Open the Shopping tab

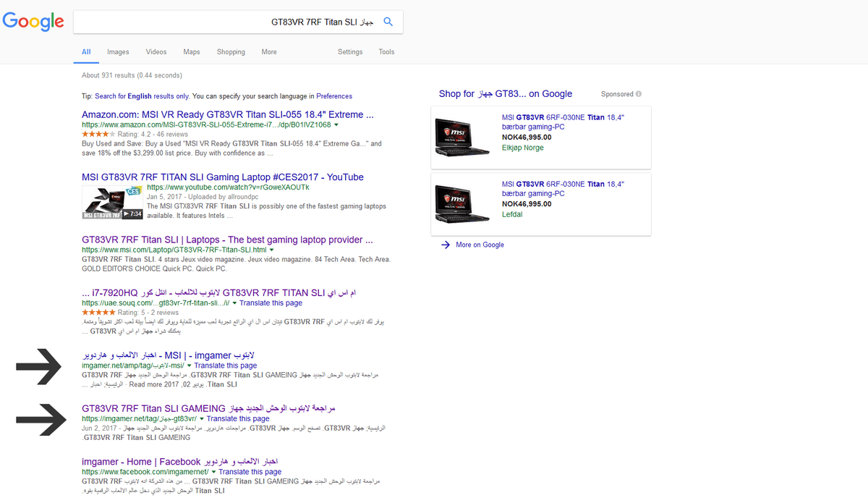(x=231, y=52)
